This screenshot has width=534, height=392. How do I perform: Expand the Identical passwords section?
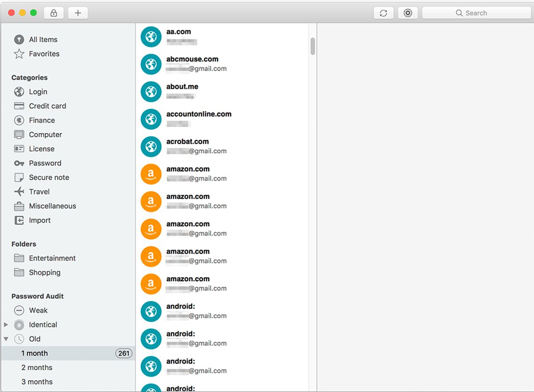(x=6, y=324)
